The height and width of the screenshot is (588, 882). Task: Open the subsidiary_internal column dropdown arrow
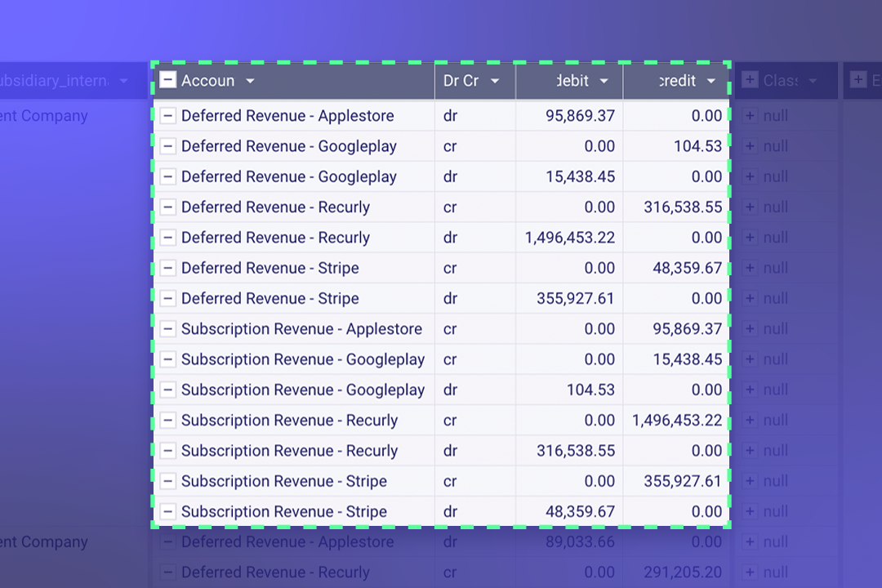(124, 81)
